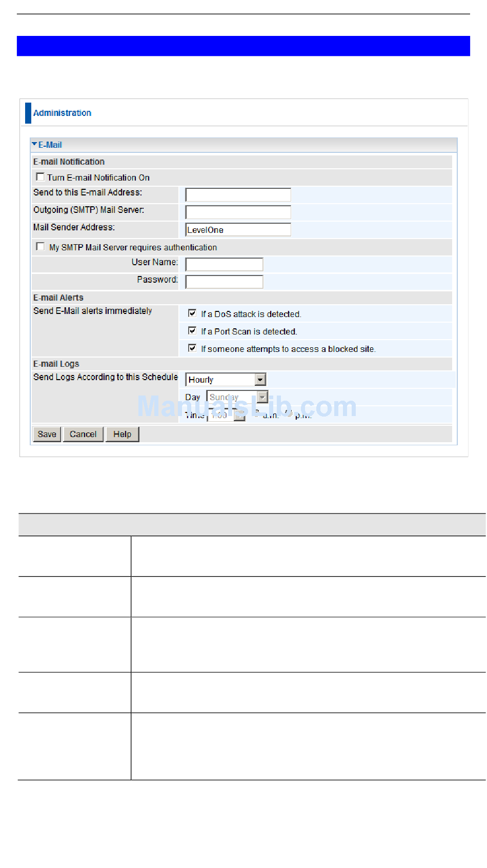Toggle the blocked site access alert checkbox
The width and height of the screenshot is (487, 868).
(x=192, y=348)
